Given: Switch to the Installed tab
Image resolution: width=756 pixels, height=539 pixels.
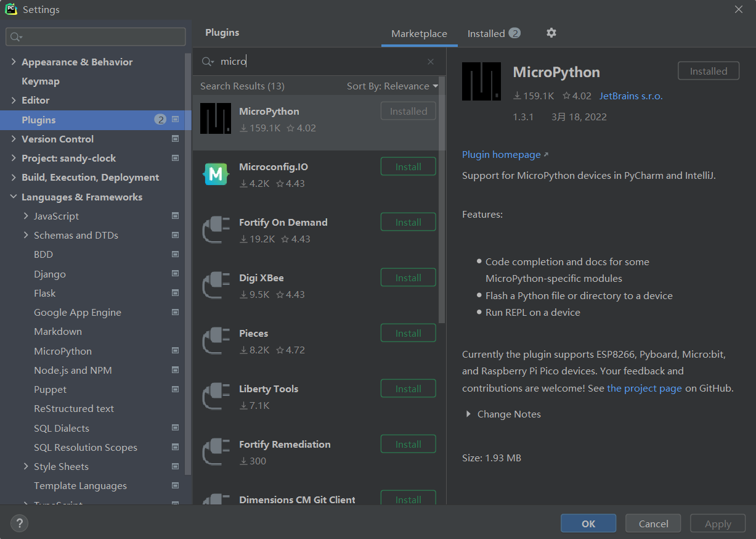Looking at the screenshot, I should [x=494, y=33].
